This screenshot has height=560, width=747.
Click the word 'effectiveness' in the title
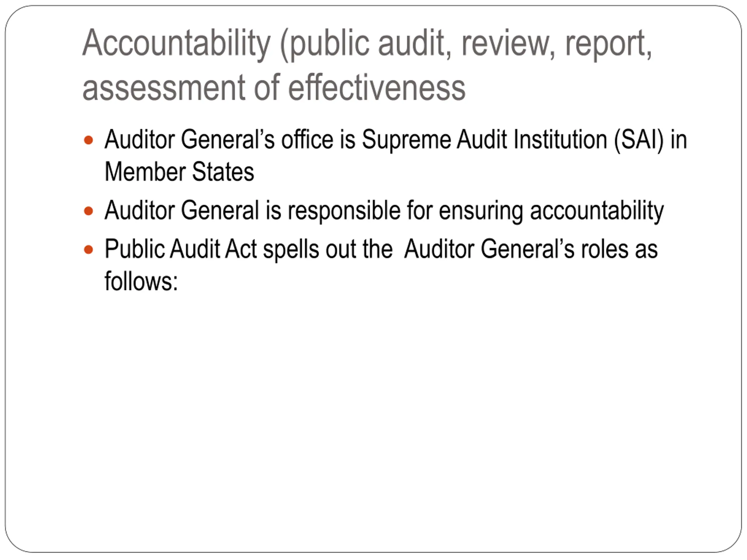[377, 88]
